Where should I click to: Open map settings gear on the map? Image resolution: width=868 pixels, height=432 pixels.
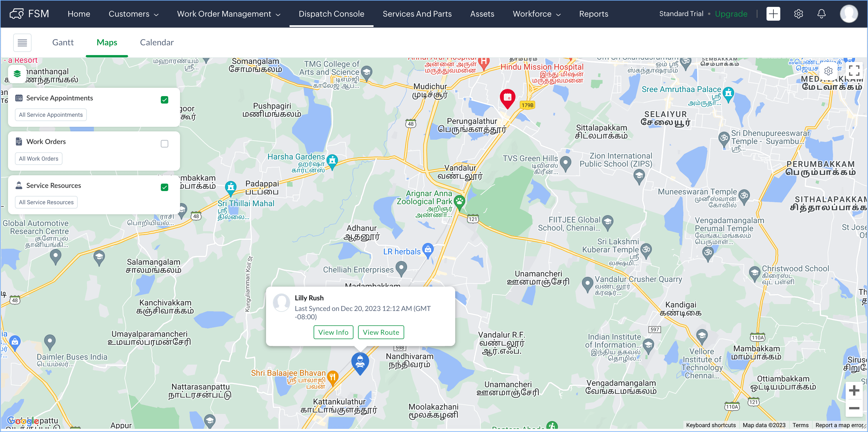point(828,71)
